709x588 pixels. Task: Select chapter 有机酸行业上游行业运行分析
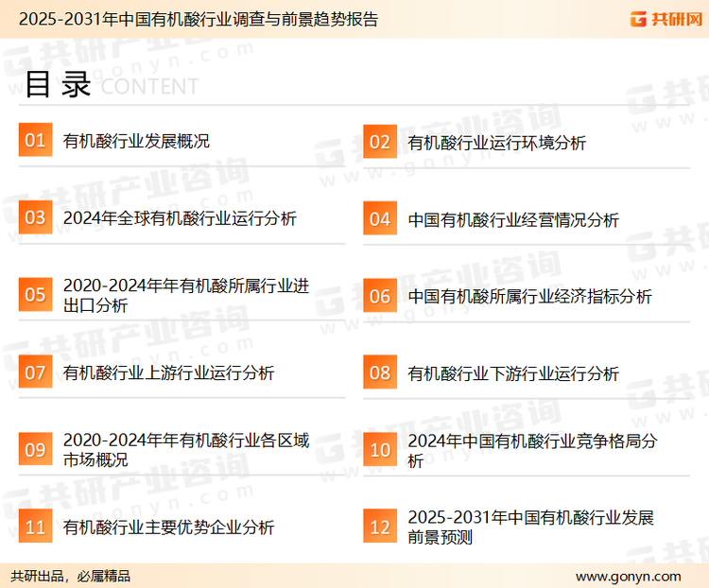coord(168,373)
